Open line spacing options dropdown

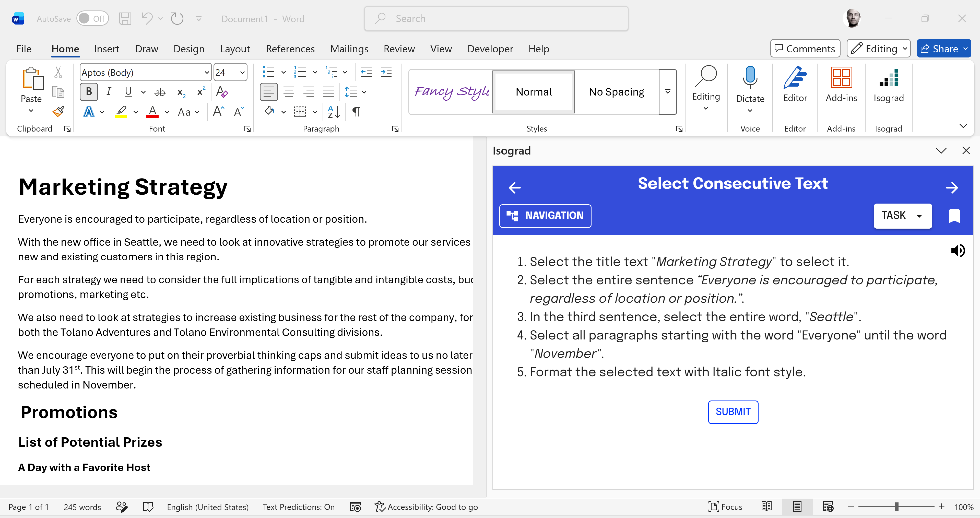pos(364,92)
